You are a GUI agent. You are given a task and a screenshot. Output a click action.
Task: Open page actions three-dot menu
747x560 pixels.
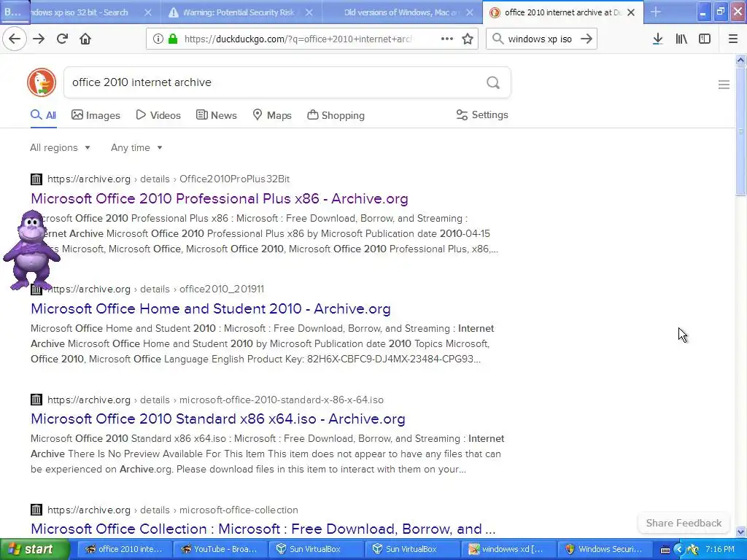447,39
